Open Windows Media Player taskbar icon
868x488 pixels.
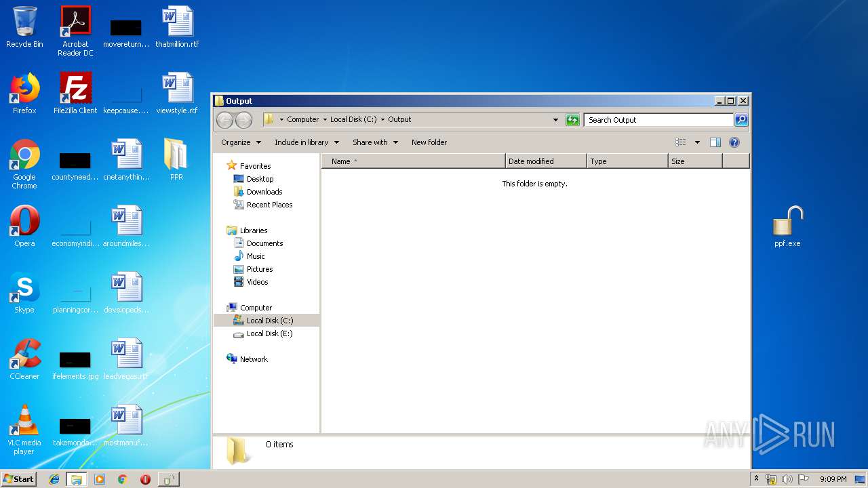(100, 479)
